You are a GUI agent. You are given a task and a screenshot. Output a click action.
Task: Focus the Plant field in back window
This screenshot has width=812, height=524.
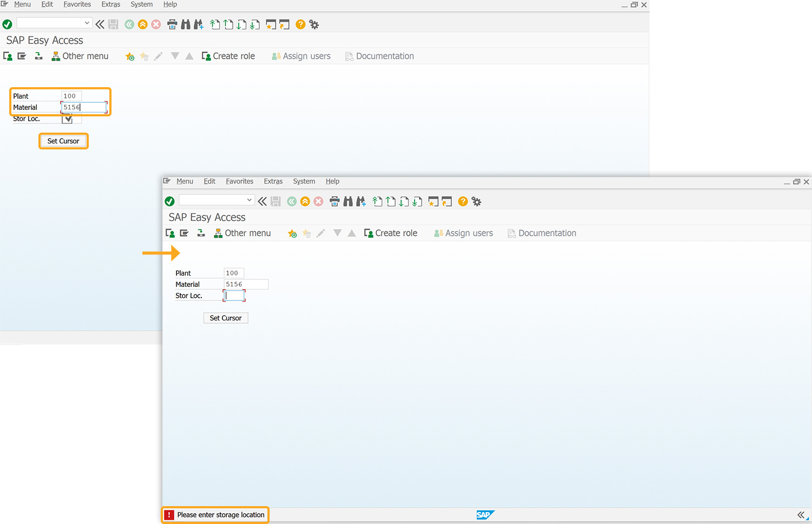click(x=71, y=96)
